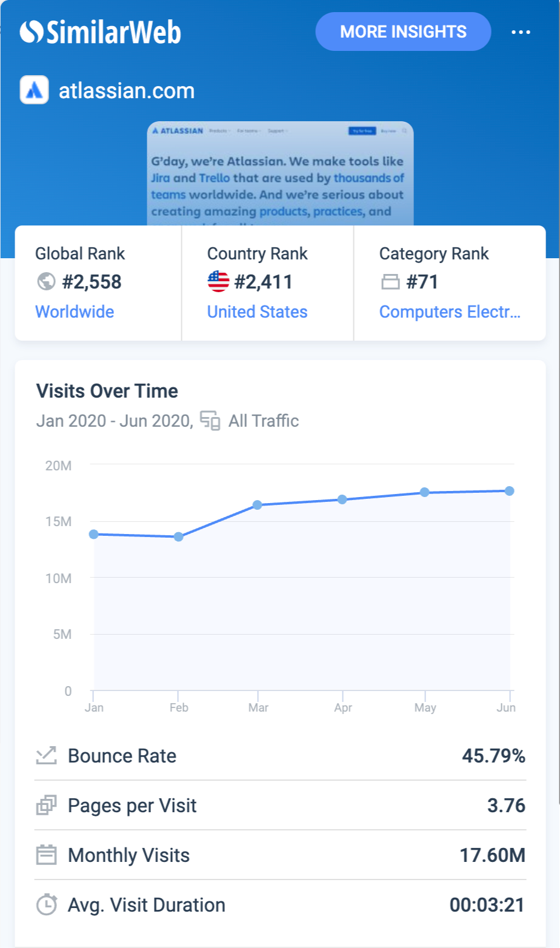Click the atlassian.com domain name
Viewport: 560px width, 948px height.
coord(127,90)
